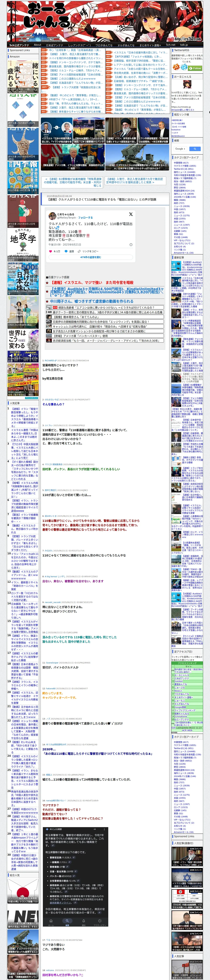Open だめぽアンテナ nav tab

[54, 45]
